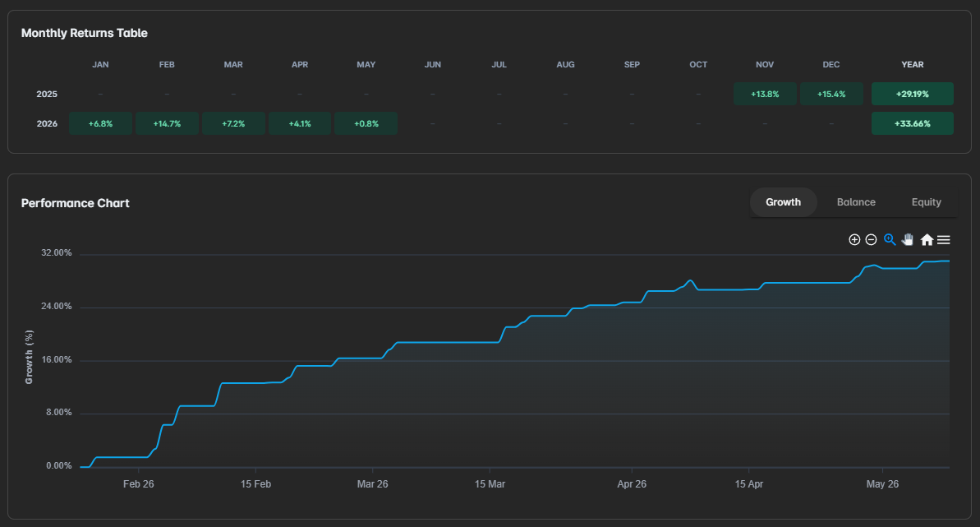980x527 pixels.
Task: Click the Mar 26 x-axis label
Action: tap(372, 483)
